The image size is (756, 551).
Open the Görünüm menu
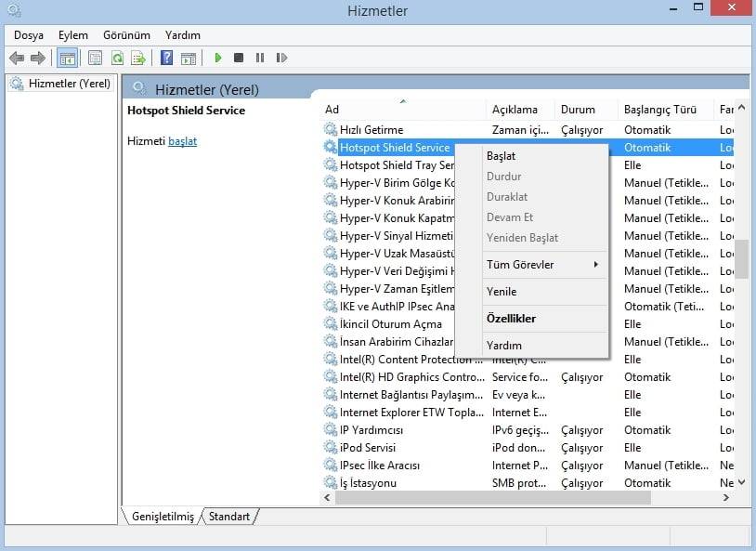127,35
